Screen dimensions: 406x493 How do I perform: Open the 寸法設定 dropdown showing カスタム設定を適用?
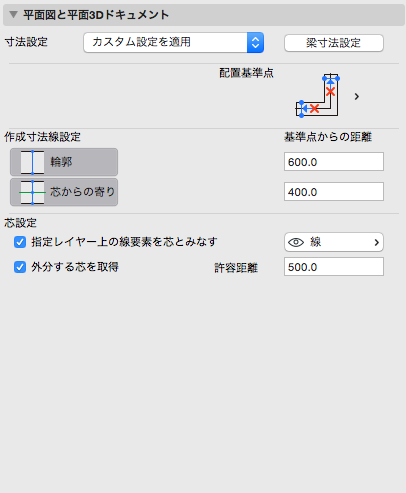[x=173, y=42]
